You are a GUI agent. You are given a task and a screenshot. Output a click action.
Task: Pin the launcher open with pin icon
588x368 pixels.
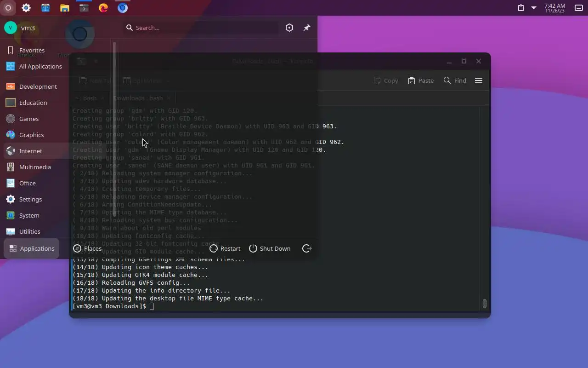coord(307,28)
